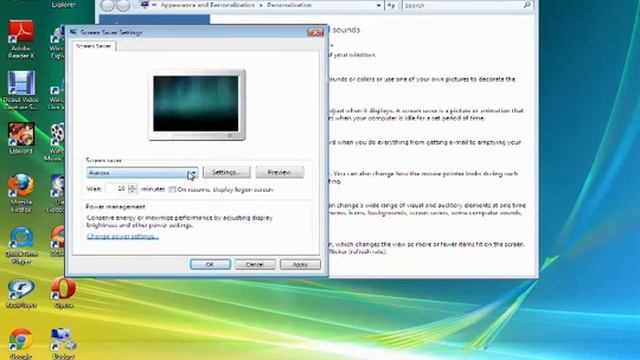The image size is (640, 360).
Task: Open the RealPlayer desktop icon
Action: tap(21, 293)
